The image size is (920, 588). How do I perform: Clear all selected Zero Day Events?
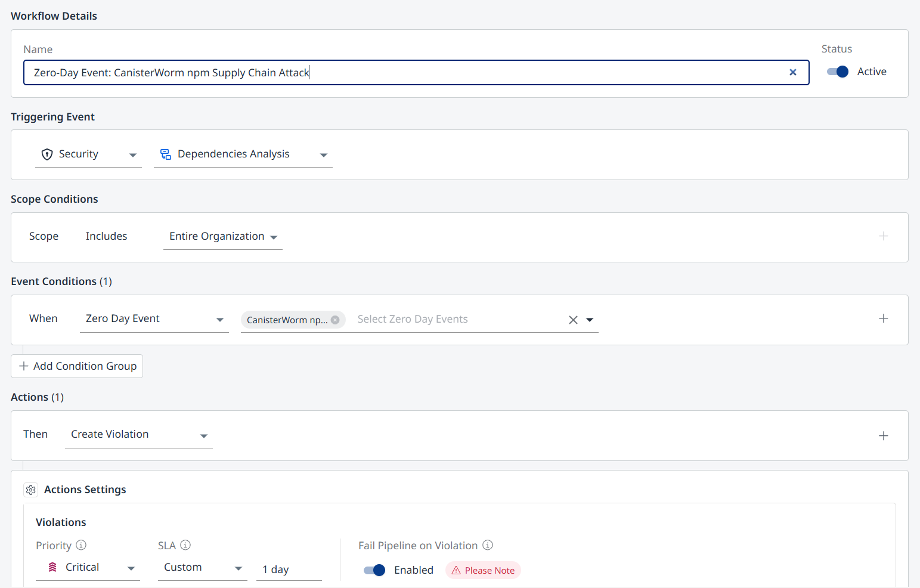[x=572, y=320]
